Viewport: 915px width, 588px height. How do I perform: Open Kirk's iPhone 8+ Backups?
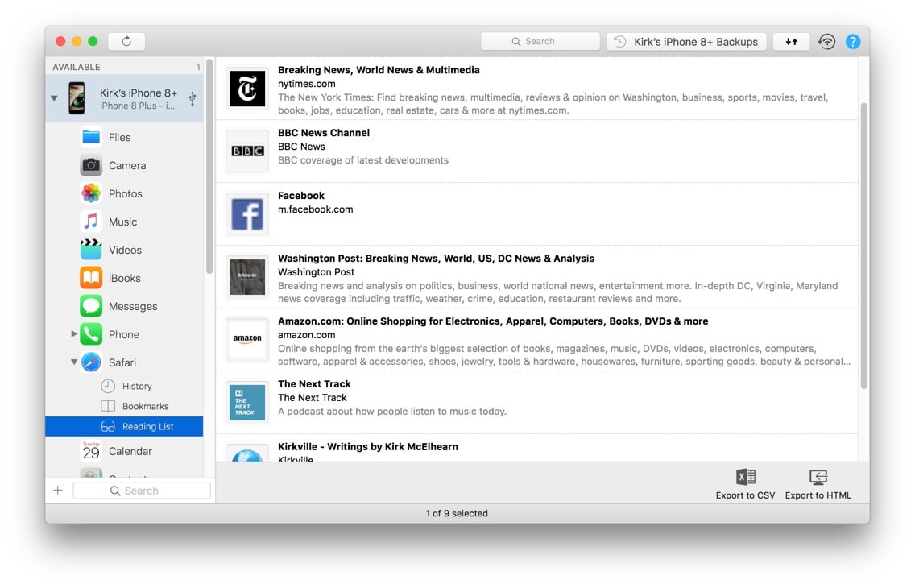(x=686, y=41)
